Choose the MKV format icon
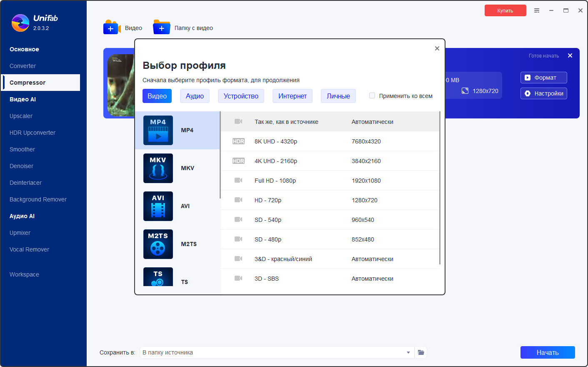The width and height of the screenshot is (588, 367). [158, 168]
